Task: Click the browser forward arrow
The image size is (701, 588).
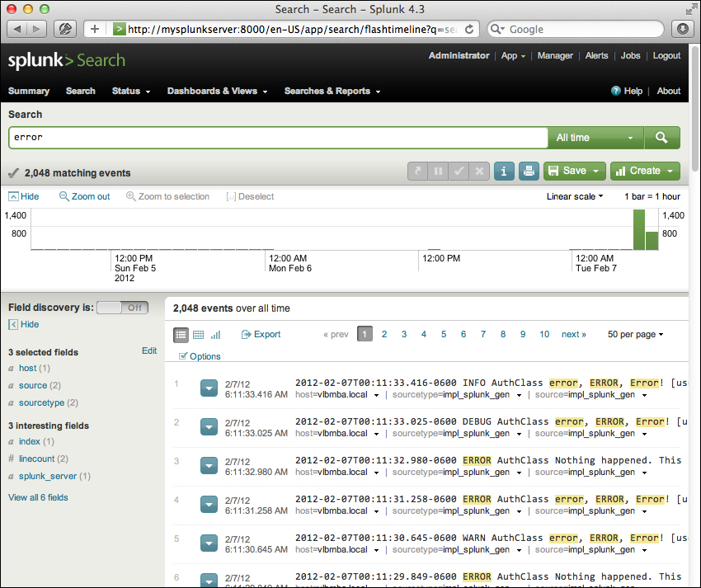Action: (x=36, y=29)
